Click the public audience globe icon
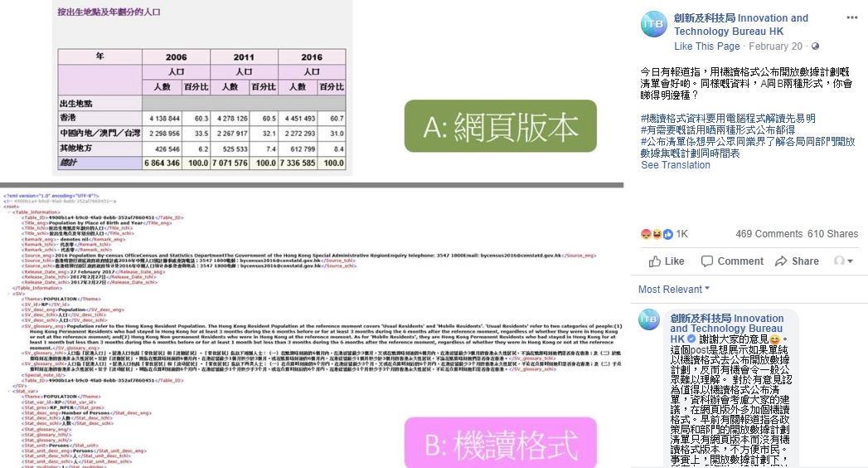Viewport: 868px width, 468px height. click(815, 46)
